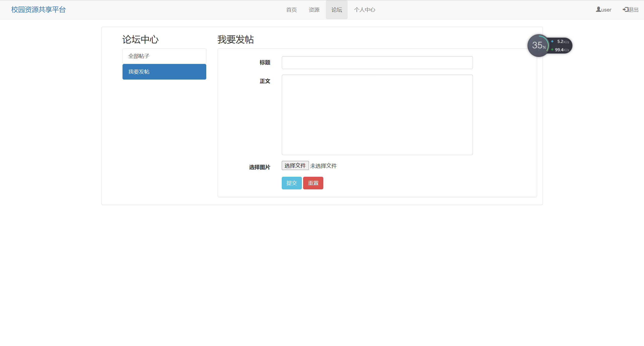644x346 pixels.
Task: Select 全部帖子 in the forum sidebar
Action: tap(164, 56)
